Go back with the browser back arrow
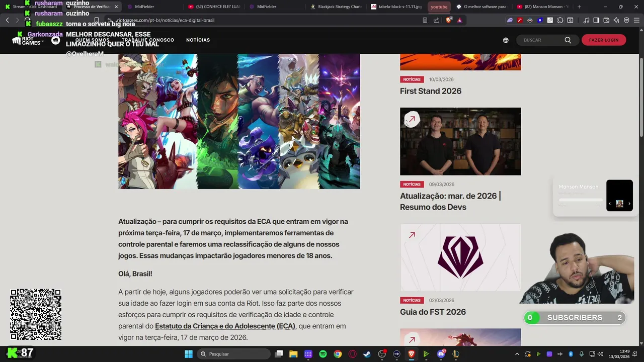Screen dimensions: 644x362 tap(7, 20)
